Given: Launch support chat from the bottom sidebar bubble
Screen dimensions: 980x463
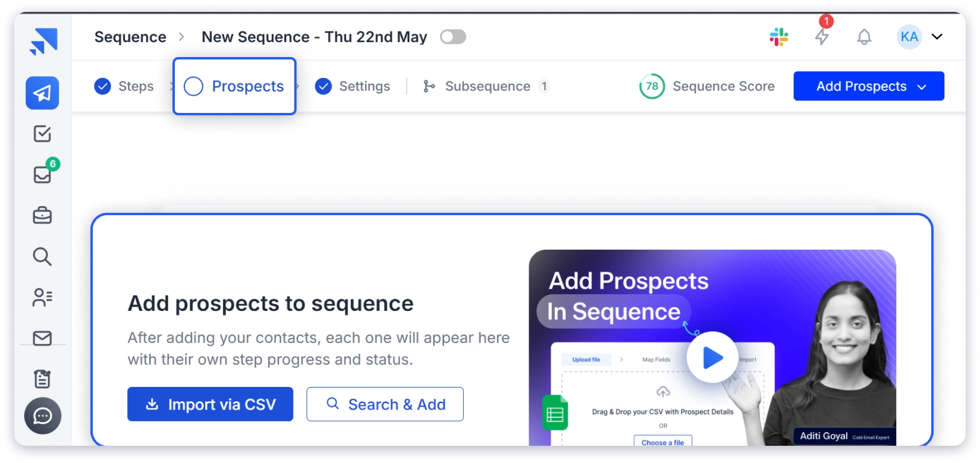Looking at the screenshot, I should [x=42, y=416].
